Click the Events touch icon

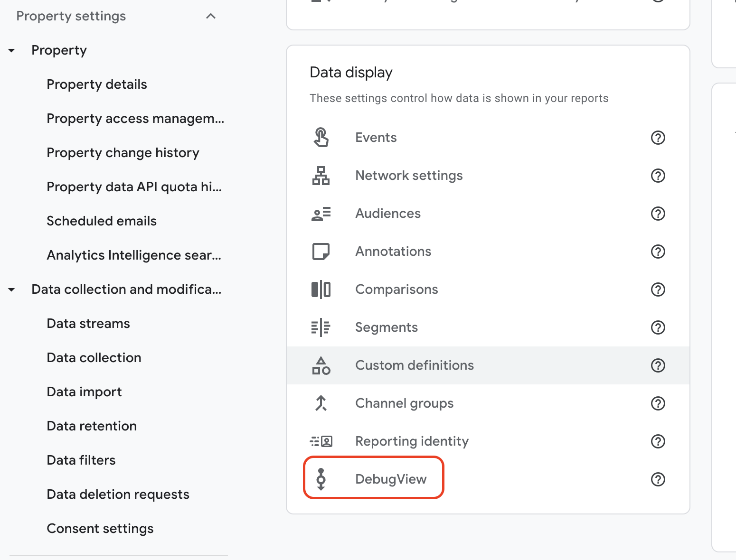[321, 138]
